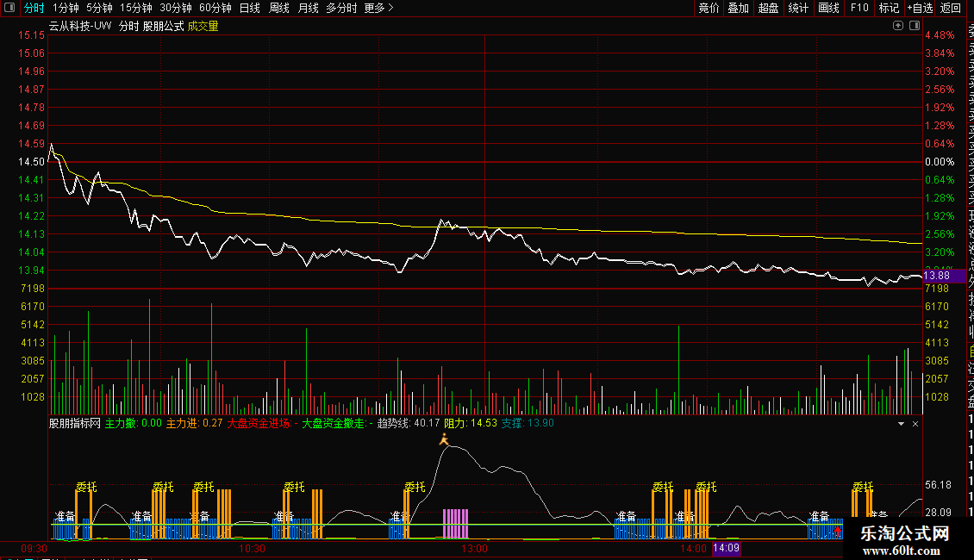Viewport: 974px width, 560px height.
Task: Click the 13.88 current price tag
Action: tap(937, 276)
